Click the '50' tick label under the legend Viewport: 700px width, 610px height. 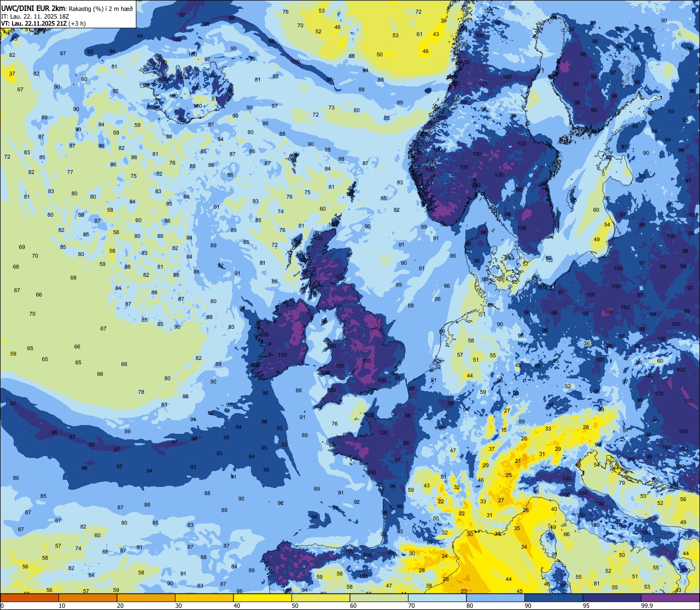295,606
